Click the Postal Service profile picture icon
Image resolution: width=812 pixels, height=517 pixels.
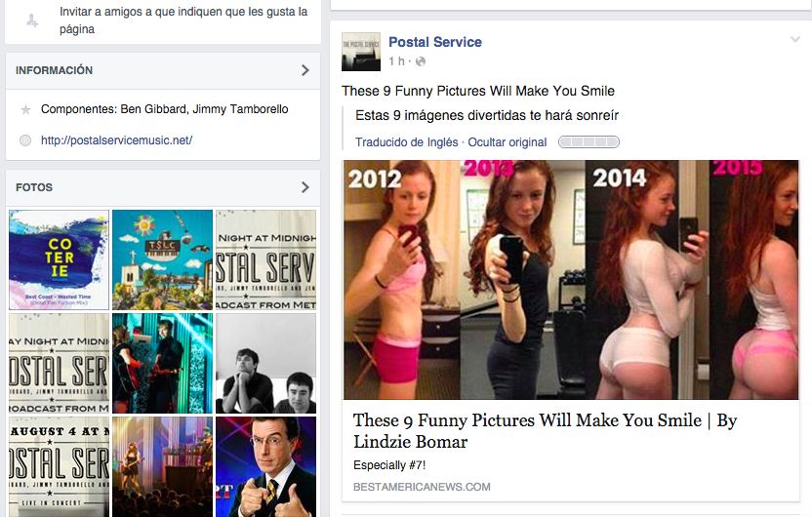point(361,51)
